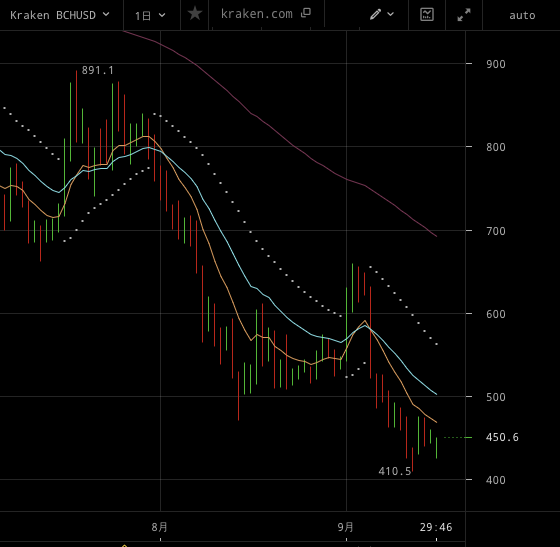Click the 600 price axis label
560x547 pixels.
pos(496,314)
